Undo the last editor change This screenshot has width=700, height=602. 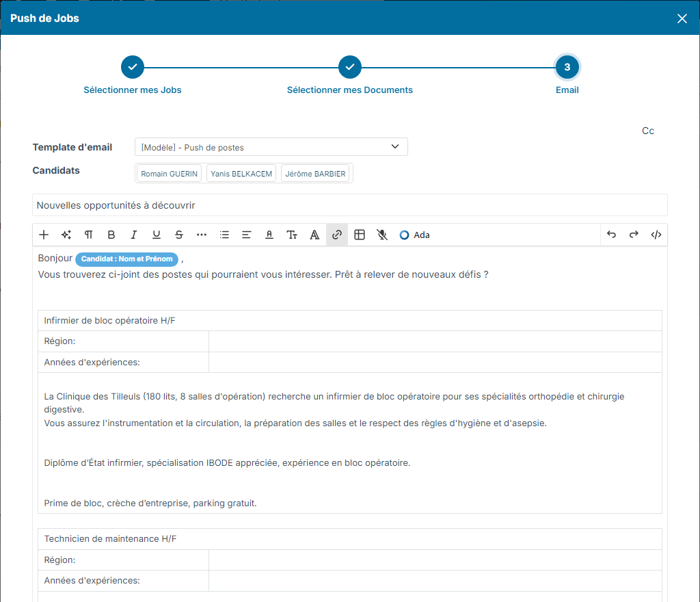pos(611,235)
